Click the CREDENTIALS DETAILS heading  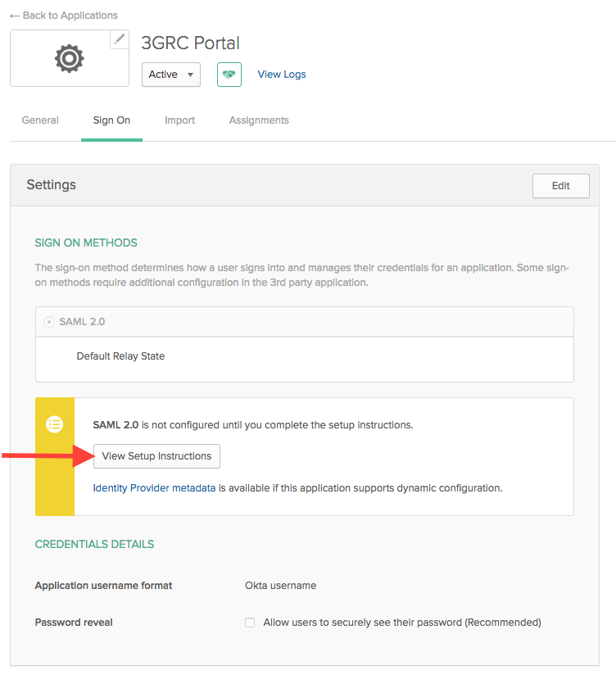[x=95, y=545]
